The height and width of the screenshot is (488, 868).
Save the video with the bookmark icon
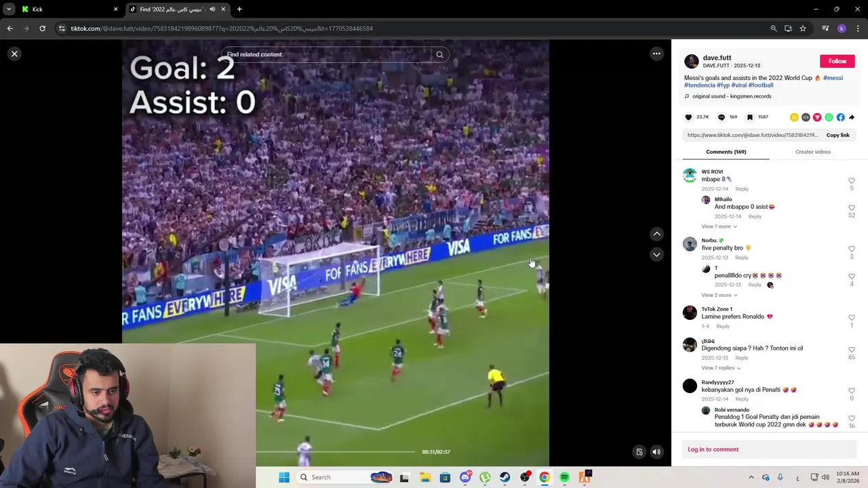[750, 117]
